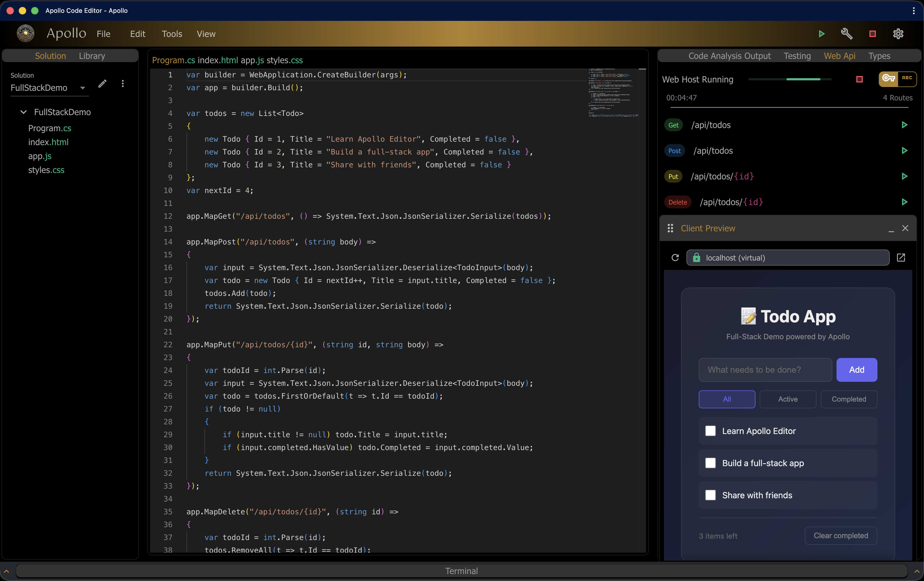Click the code minimap overview

(x=613, y=93)
